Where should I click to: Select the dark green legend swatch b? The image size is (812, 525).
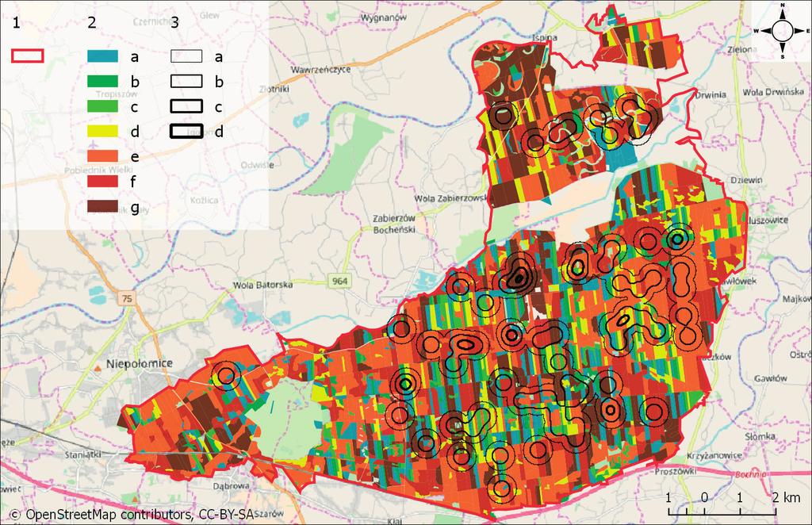(102, 81)
